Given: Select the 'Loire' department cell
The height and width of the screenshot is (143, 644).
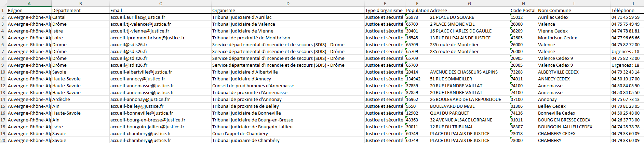Looking at the screenshot, I should [80, 38].
